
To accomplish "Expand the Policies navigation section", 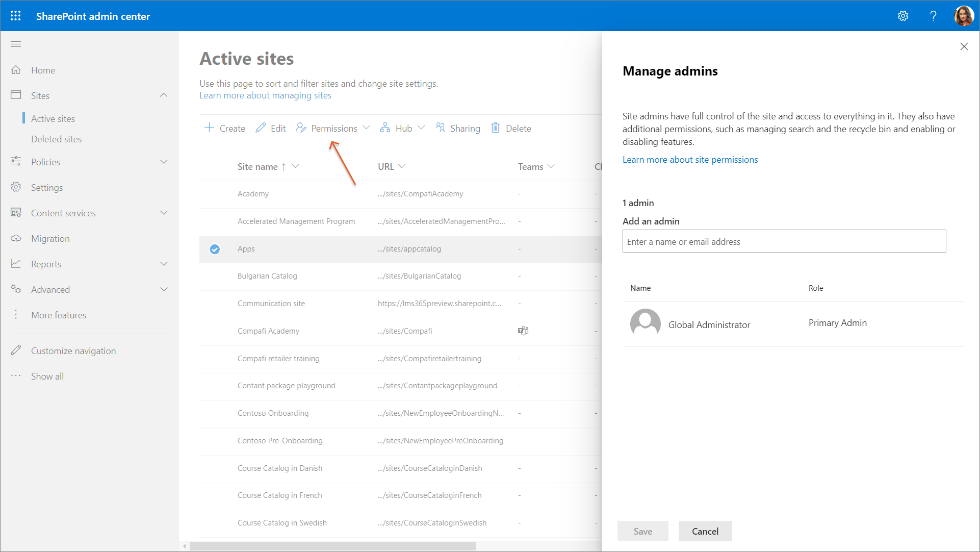I will [164, 162].
